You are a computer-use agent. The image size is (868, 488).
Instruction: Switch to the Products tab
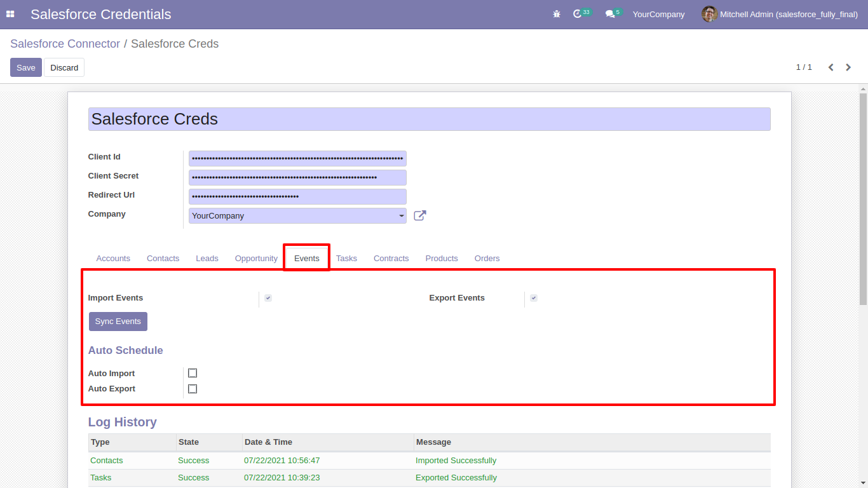[x=442, y=259]
